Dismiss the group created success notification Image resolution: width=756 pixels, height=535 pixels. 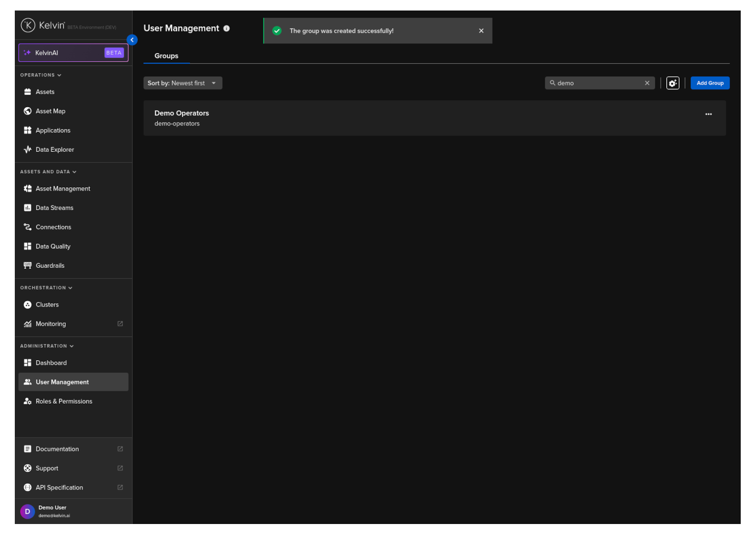(x=481, y=31)
